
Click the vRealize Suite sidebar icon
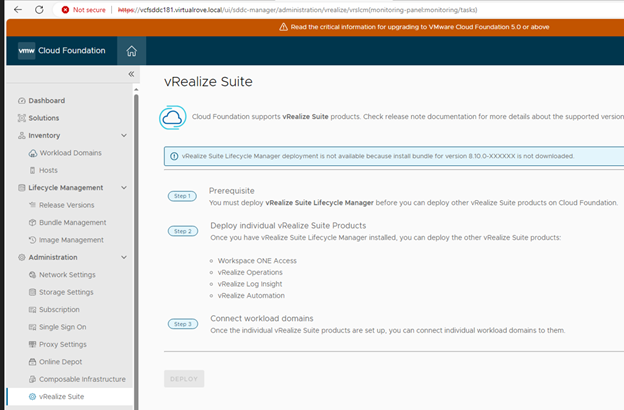(33, 396)
